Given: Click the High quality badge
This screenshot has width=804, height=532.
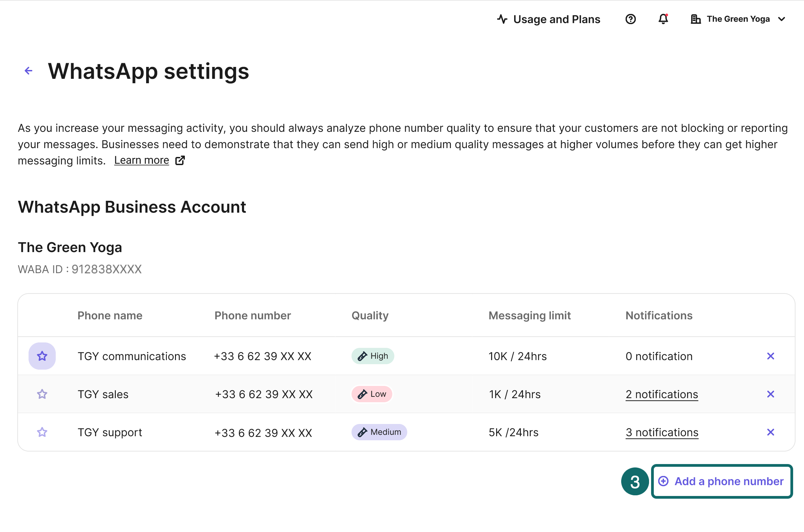Looking at the screenshot, I should (373, 356).
